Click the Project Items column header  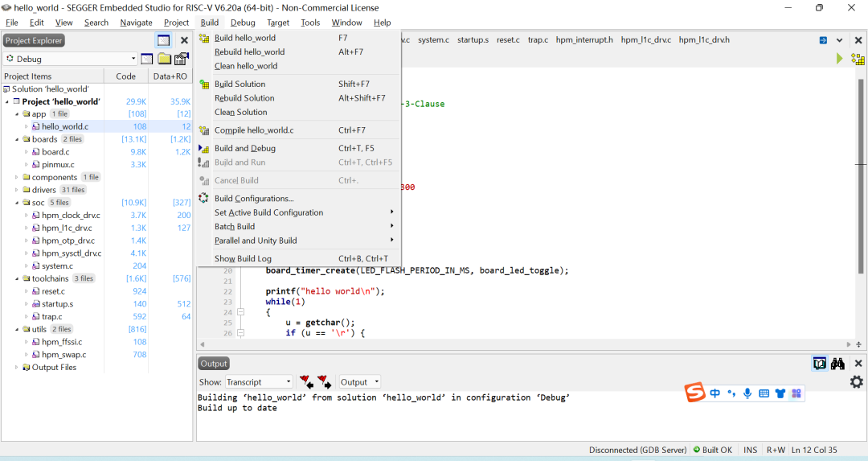[52, 76]
